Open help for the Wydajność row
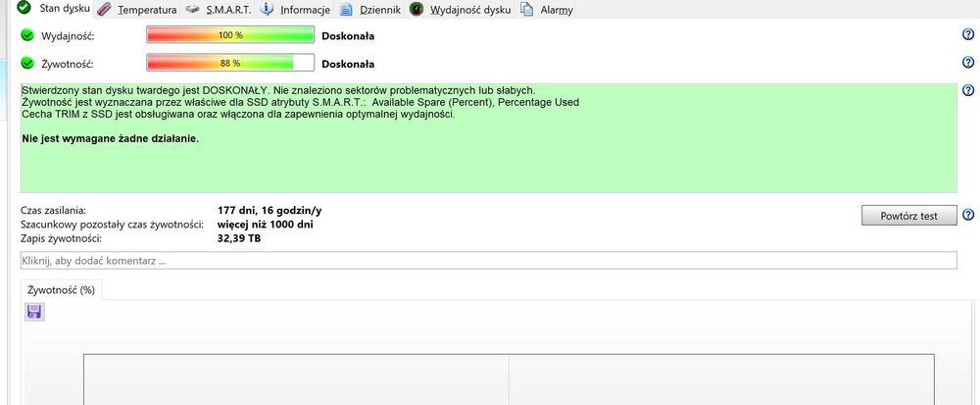This screenshot has height=405, width=980. pyautogui.click(x=968, y=34)
